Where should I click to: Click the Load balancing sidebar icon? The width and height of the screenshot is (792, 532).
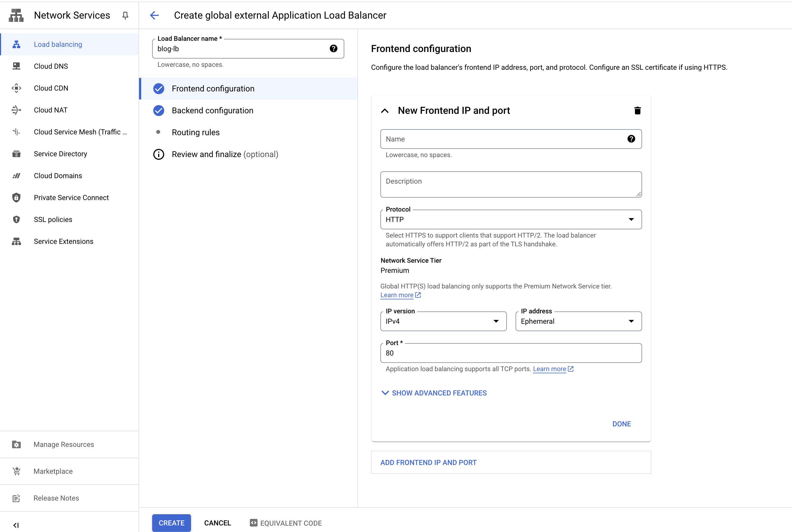[x=16, y=44]
